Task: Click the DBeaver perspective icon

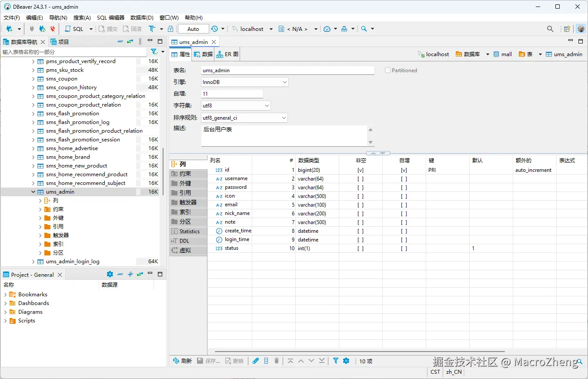Action: point(581,29)
